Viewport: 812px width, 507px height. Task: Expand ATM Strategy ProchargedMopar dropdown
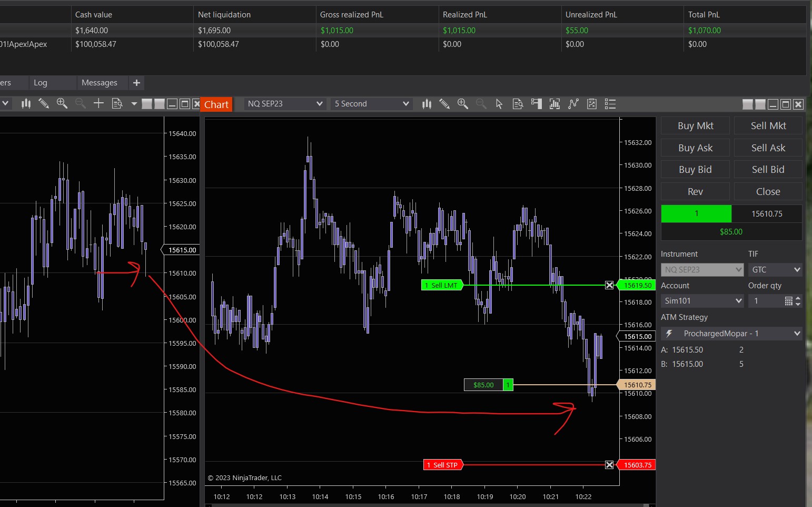(732, 334)
